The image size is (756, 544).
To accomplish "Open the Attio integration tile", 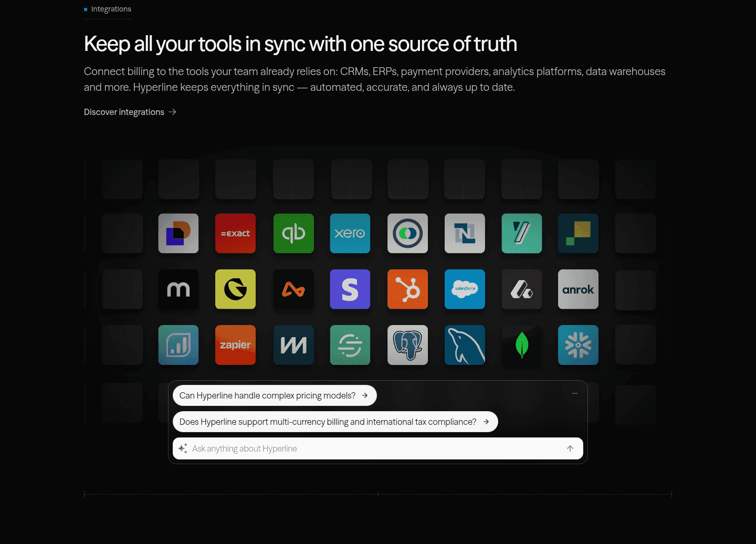I will pyautogui.click(x=522, y=289).
